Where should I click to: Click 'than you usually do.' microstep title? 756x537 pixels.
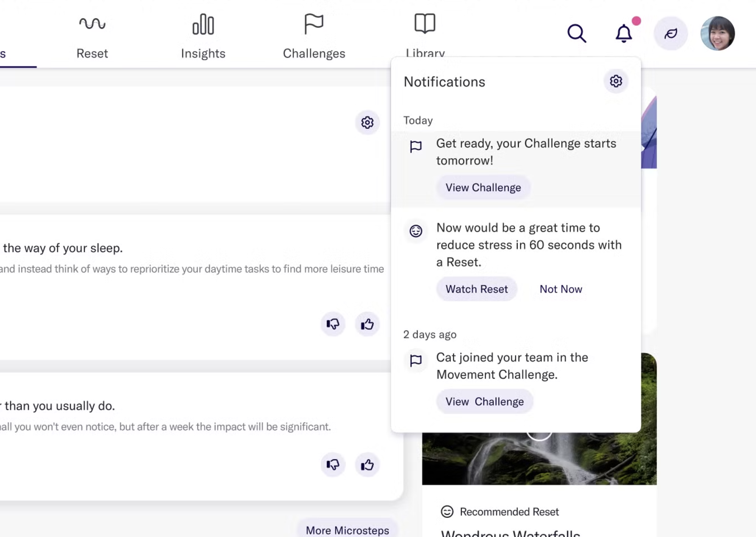click(x=59, y=406)
